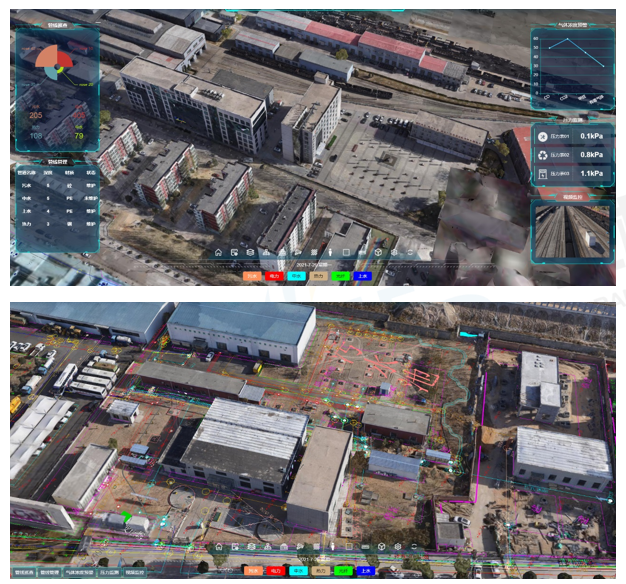Open the 视频监控 tab
Viewport: 626px width, 584px height.
(136, 573)
